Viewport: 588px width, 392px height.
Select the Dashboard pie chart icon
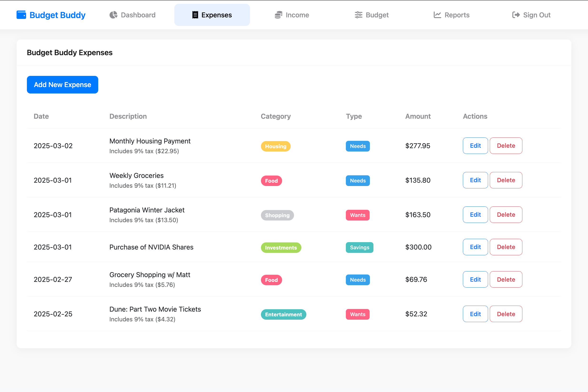[x=113, y=15]
